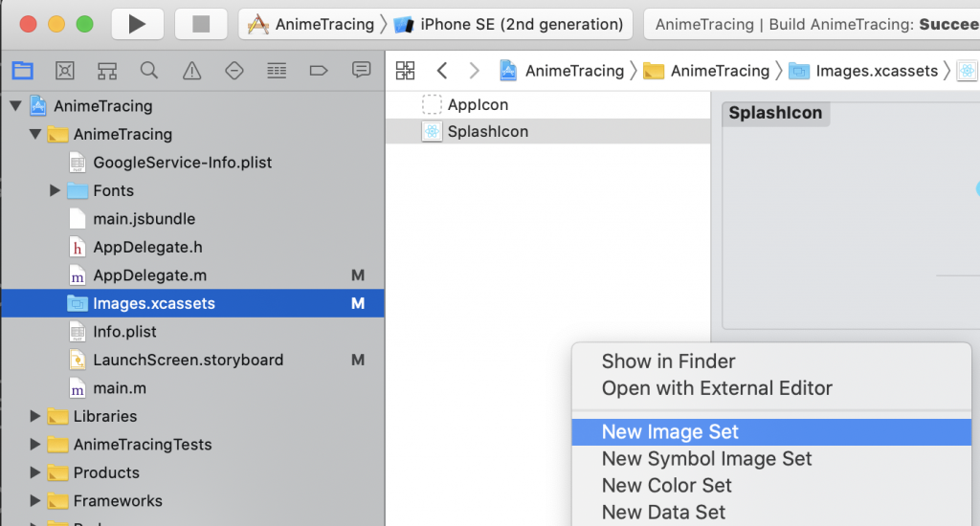Go back in editor history
The height and width of the screenshot is (526, 980).
pos(442,71)
